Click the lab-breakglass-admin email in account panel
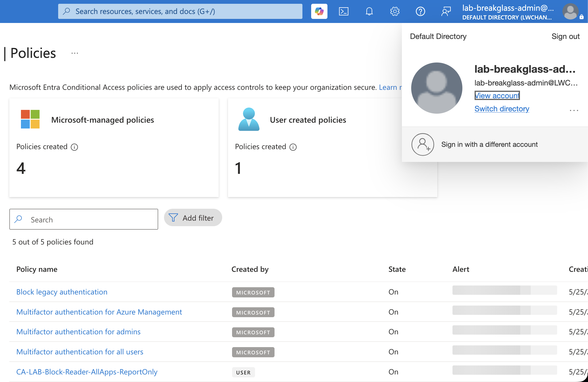This screenshot has width=588, height=382. 526,83
